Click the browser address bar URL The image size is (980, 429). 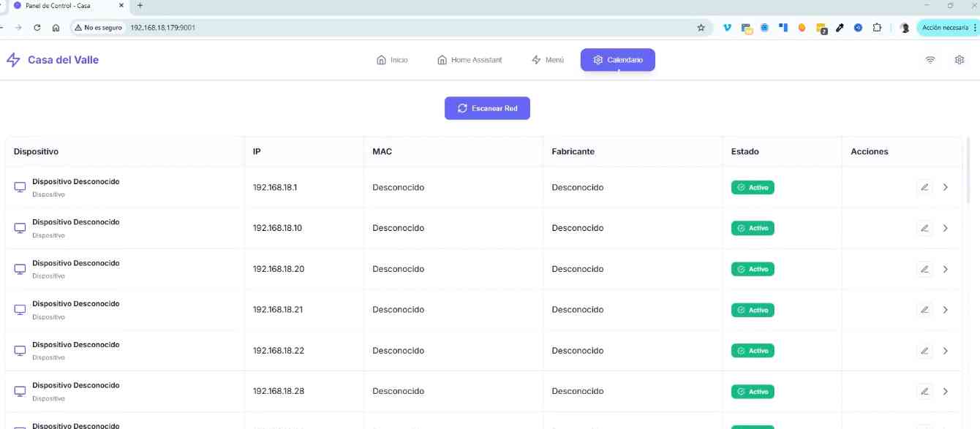(x=162, y=28)
